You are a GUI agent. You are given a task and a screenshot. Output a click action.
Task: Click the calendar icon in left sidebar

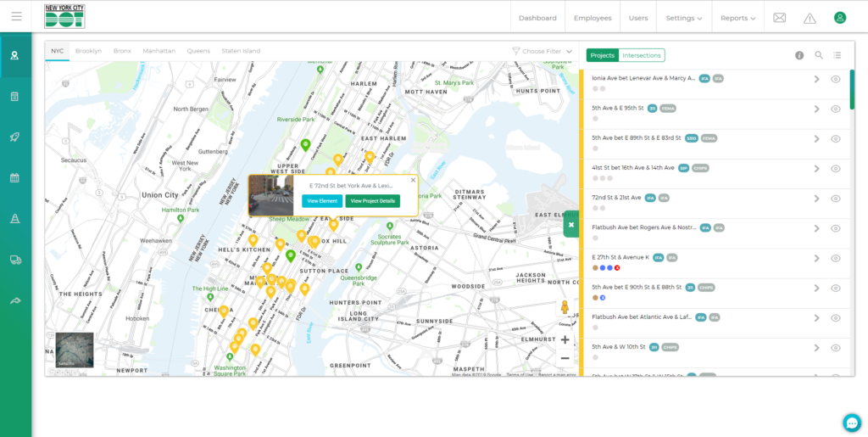pyautogui.click(x=15, y=178)
